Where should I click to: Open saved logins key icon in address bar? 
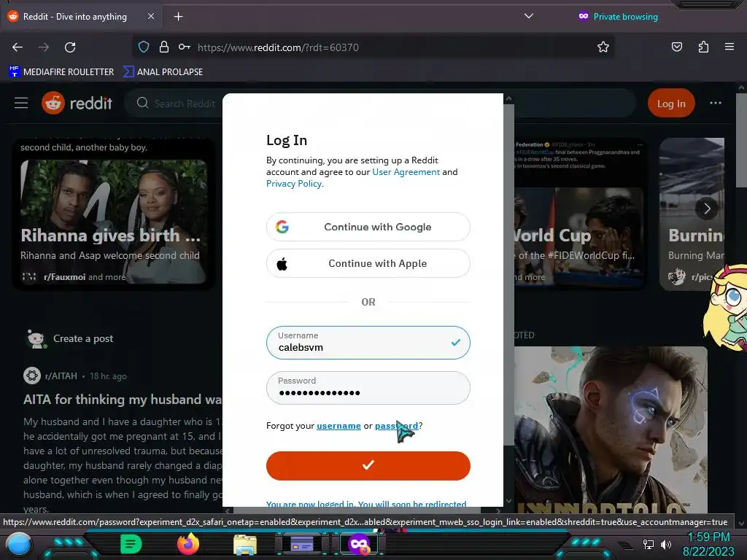pyautogui.click(x=185, y=47)
